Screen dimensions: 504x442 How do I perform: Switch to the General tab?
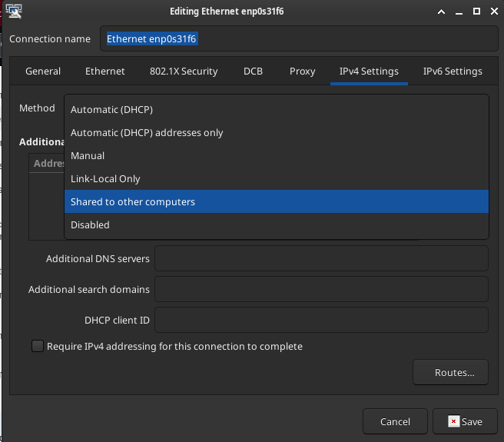[43, 71]
